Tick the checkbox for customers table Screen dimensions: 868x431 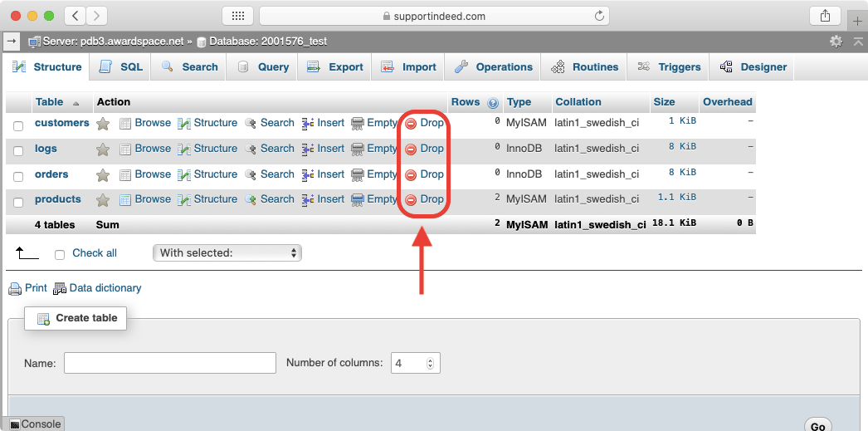pos(18,125)
